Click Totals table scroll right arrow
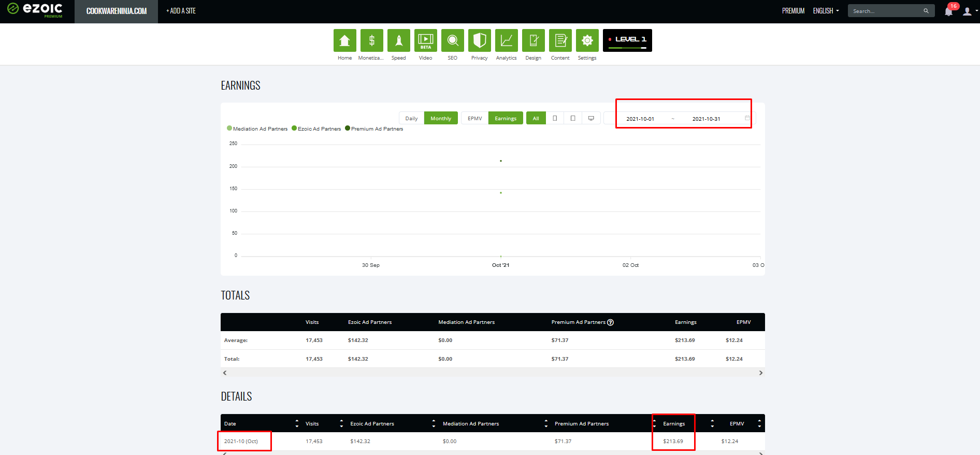Screen dimensions: 980x455 (761, 373)
